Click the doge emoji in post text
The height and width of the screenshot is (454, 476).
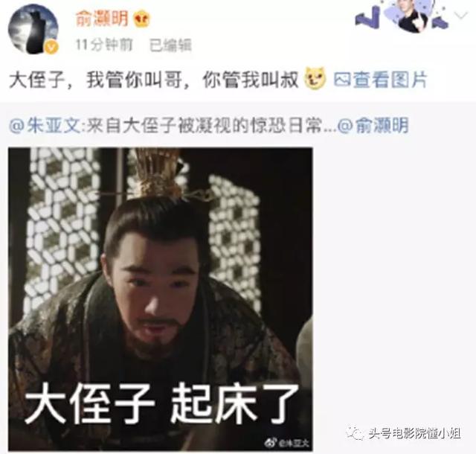click(315, 79)
